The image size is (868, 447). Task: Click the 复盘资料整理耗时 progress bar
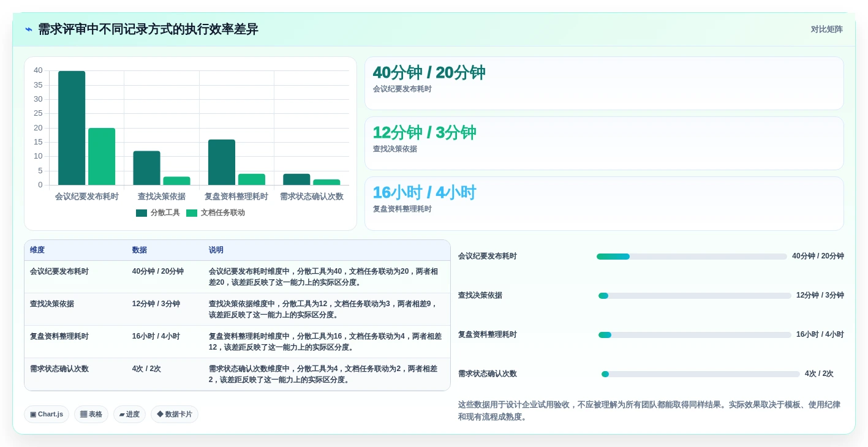click(695, 335)
